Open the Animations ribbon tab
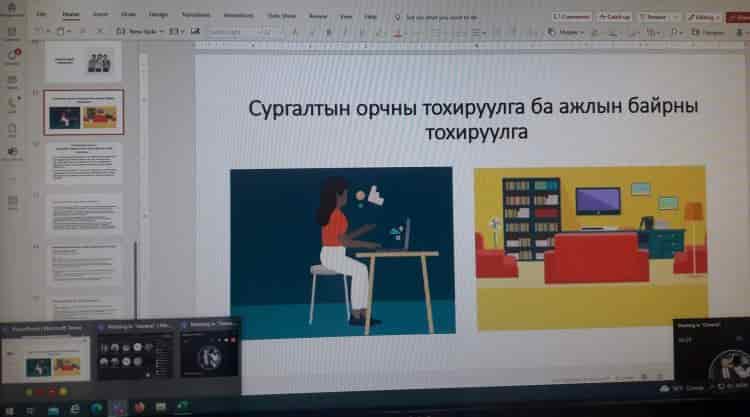Screen dimensions: 750x417 tap(239, 16)
